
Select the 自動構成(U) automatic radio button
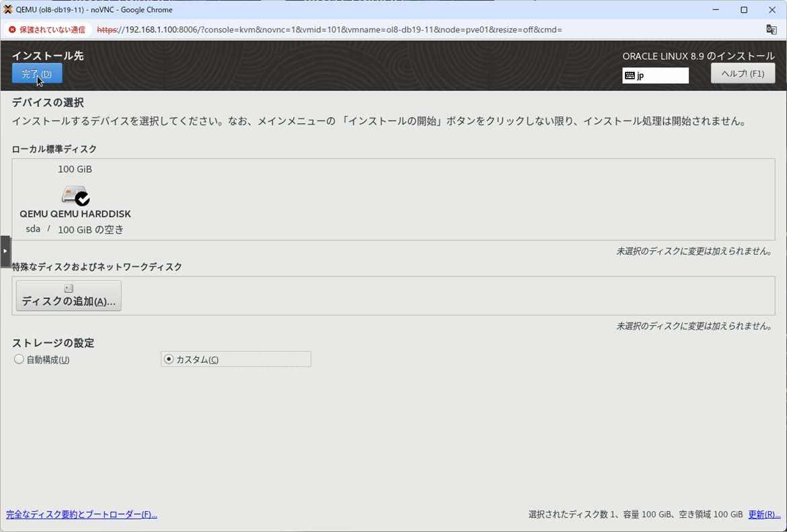tap(42, 359)
